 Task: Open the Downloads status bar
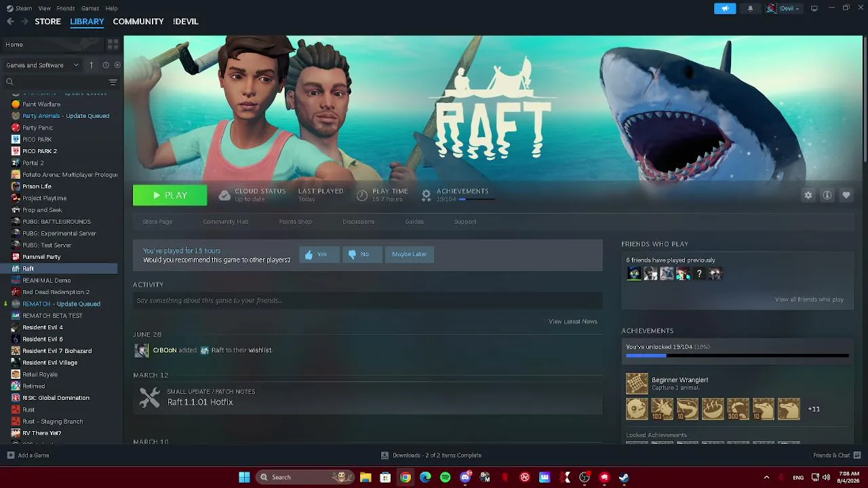click(x=431, y=455)
